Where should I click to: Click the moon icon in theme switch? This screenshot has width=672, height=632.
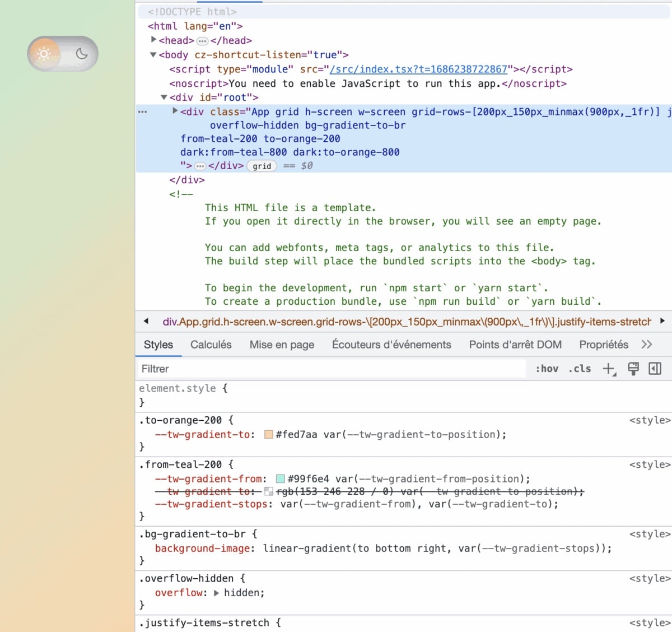(x=82, y=54)
